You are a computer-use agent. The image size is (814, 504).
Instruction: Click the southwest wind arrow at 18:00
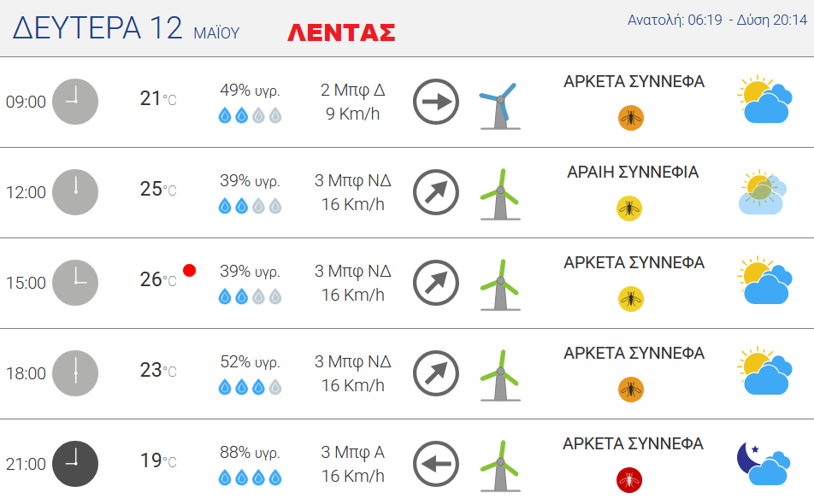[x=436, y=373]
